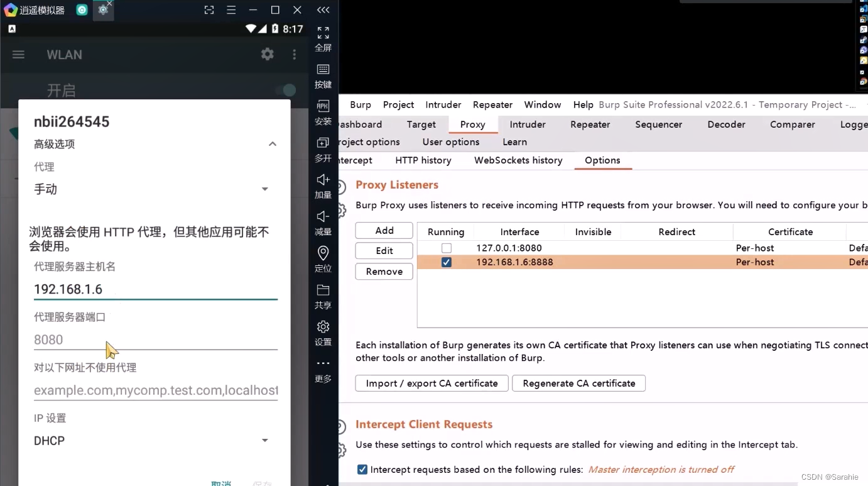Toggle the WLAN 开启 switch
This screenshot has width=868, height=486.
(x=285, y=91)
